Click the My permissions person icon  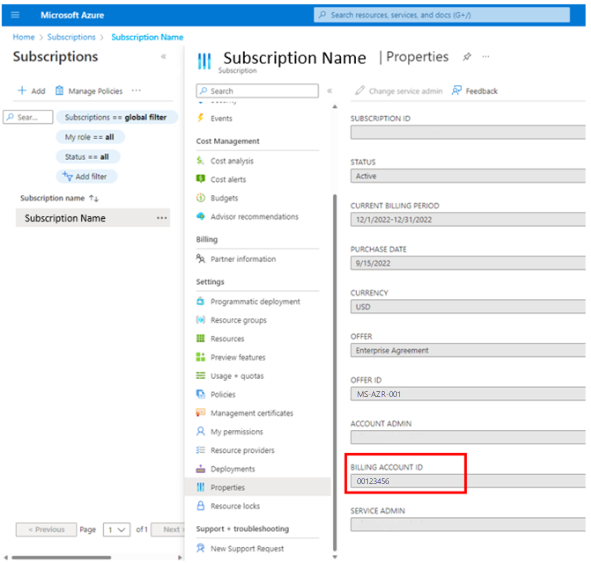click(201, 431)
